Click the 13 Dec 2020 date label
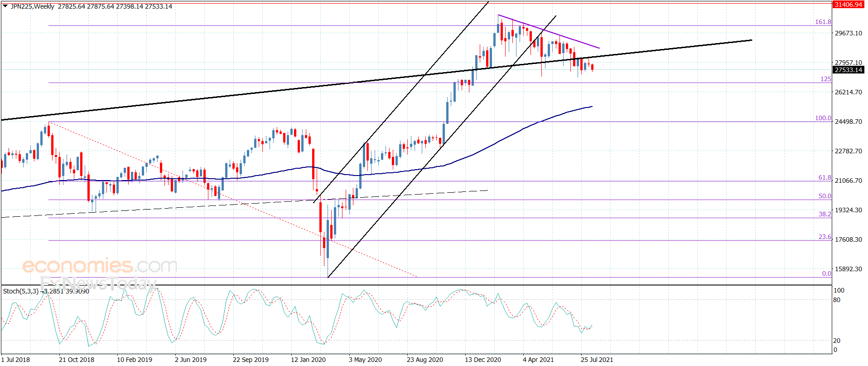Image resolution: width=868 pixels, height=366 pixels. [483, 360]
